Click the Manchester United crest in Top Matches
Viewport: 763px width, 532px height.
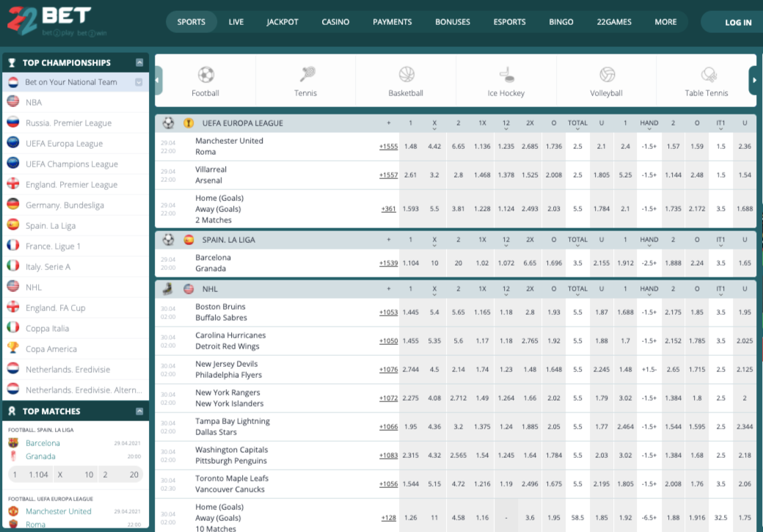[x=14, y=511]
